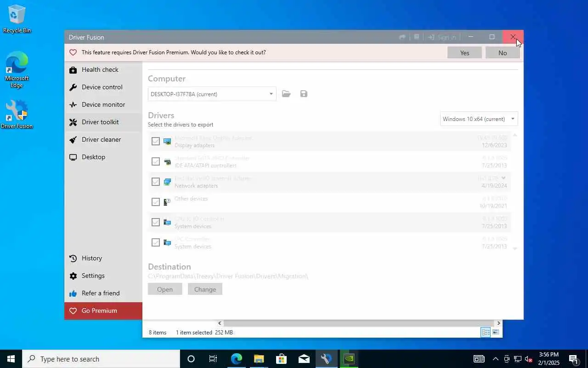Image resolution: width=588 pixels, height=368 pixels.
Task: Click Sign in in the title bar
Action: click(442, 37)
